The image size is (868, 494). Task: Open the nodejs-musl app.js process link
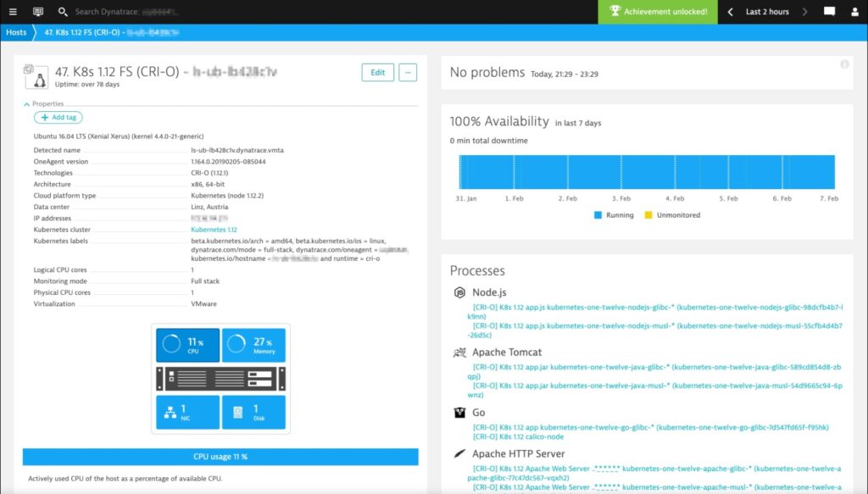click(655, 330)
